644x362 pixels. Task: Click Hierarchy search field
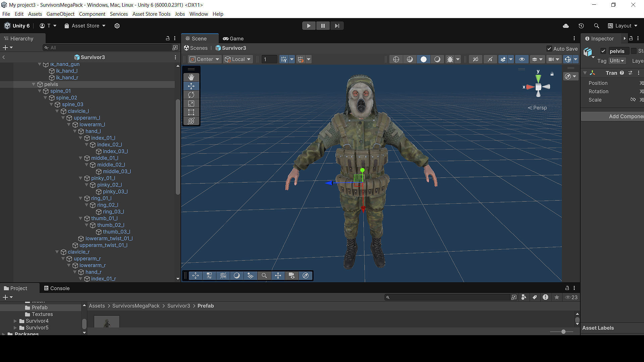tap(107, 48)
